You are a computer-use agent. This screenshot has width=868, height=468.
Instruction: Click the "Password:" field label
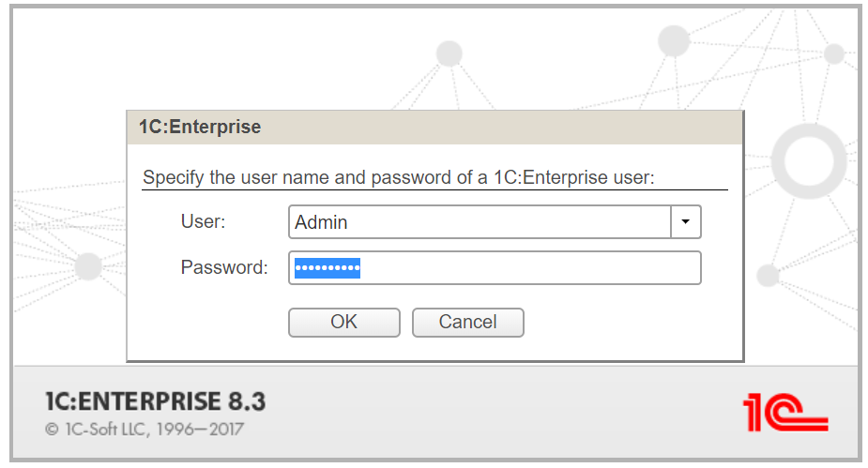click(224, 267)
